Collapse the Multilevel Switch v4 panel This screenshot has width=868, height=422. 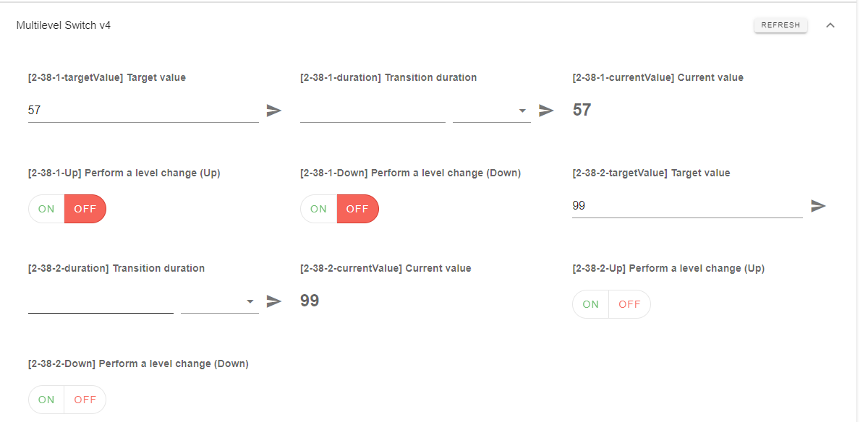[x=830, y=25]
